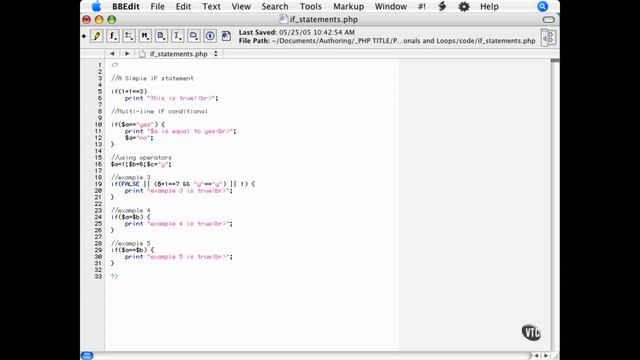Go to previous document with left arrow
Image resolution: width=640 pixels, height=360 pixels.
pyautogui.click(x=112, y=53)
